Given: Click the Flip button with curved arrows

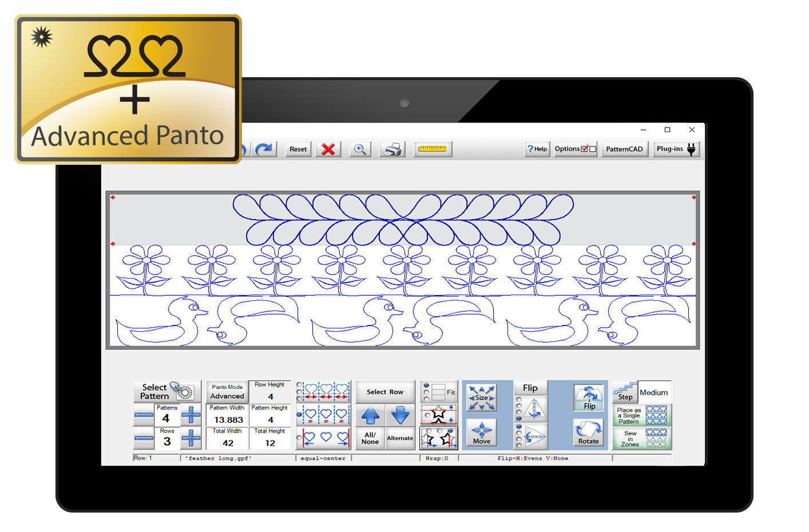Looking at the screenshot, I should click(589, 398).
